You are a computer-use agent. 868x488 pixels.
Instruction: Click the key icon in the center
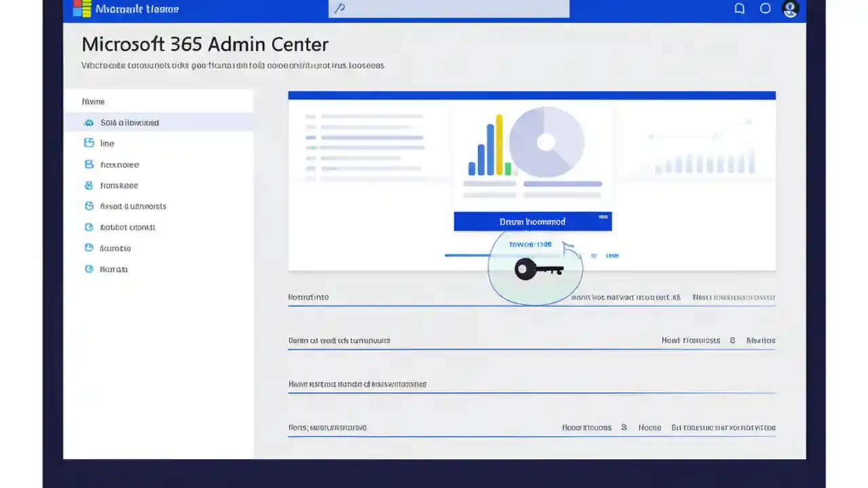pos(536,269)
